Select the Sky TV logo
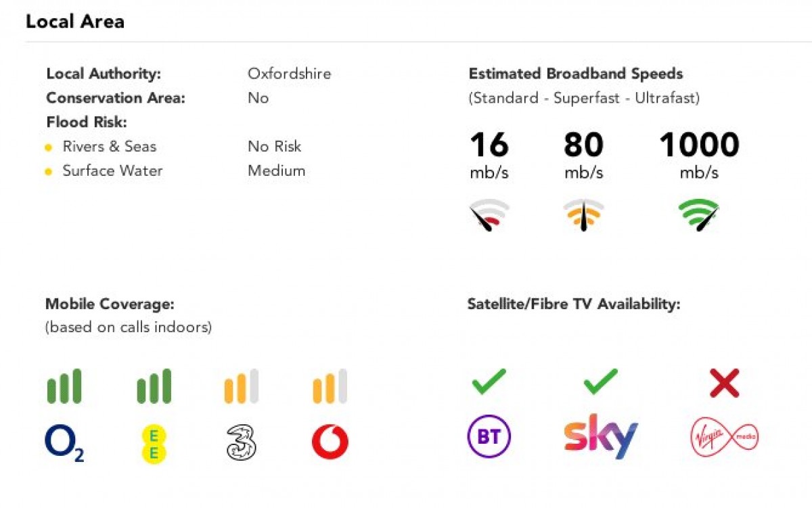Screen dimensions: 812x508 point(601,436)
